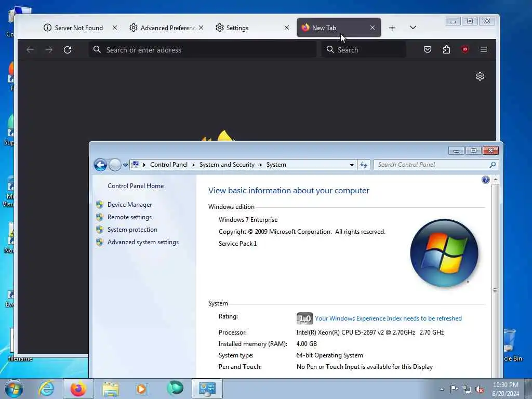Reload the current Firefox page
Viewport: 532px width, 399px height.
tap(68, 50)
